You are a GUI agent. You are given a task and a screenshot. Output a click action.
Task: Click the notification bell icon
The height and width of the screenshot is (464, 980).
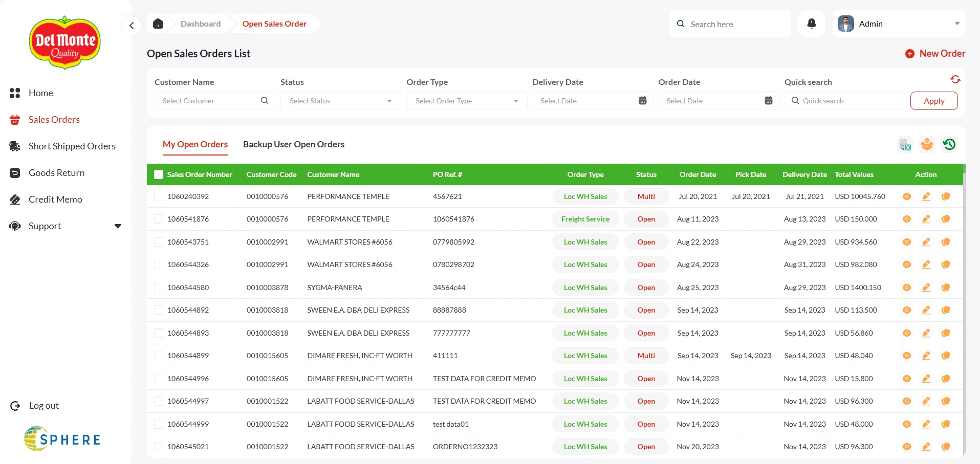811,24
